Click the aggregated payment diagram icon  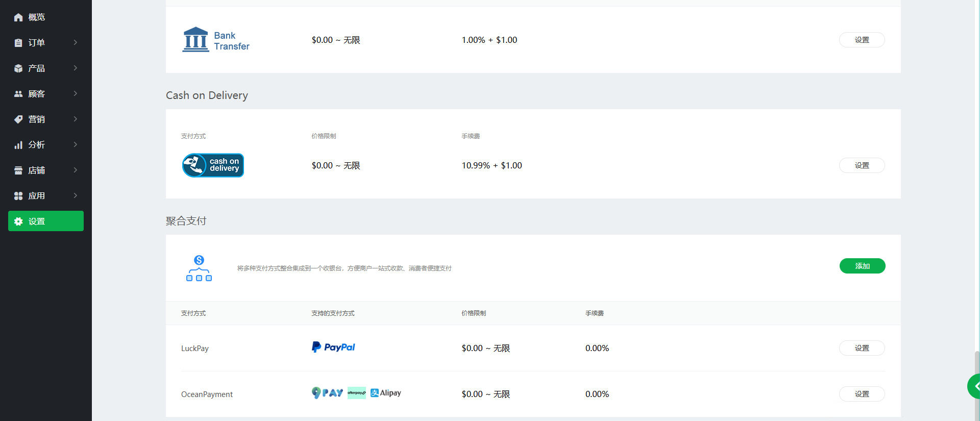point(199,268)
